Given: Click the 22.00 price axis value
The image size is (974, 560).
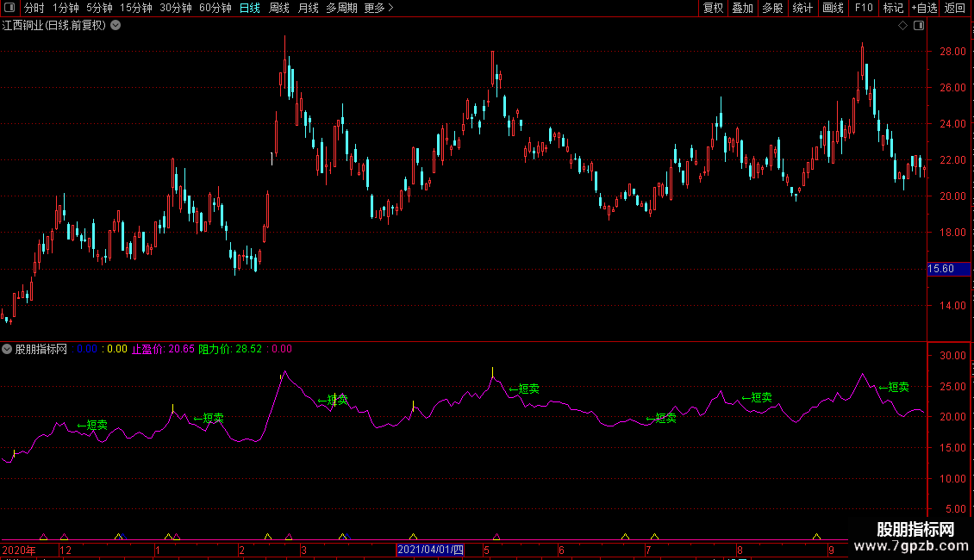Looking at the screenshot, I should [x=952, y=160].
